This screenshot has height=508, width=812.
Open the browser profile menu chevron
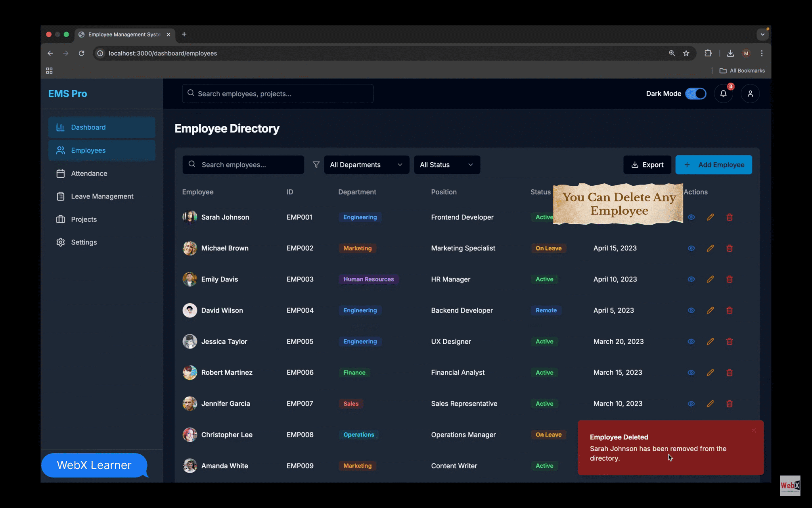pyautogui.click(x=762, y=35)
